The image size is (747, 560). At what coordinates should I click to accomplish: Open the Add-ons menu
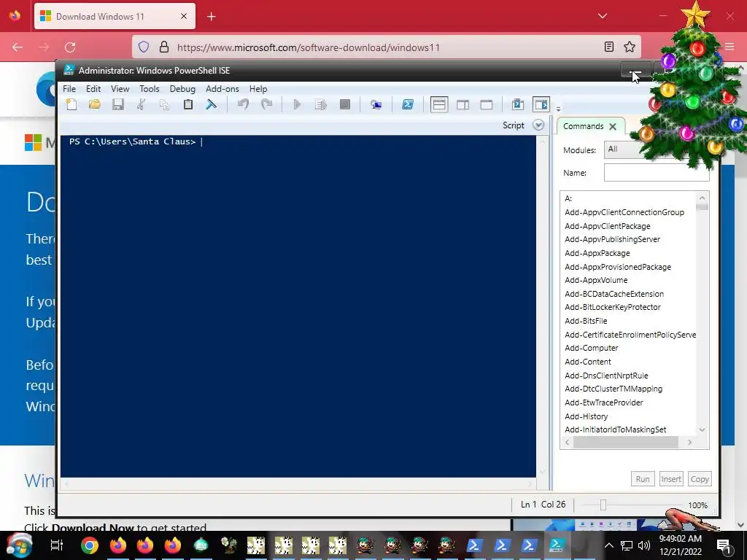coord(222,88)
